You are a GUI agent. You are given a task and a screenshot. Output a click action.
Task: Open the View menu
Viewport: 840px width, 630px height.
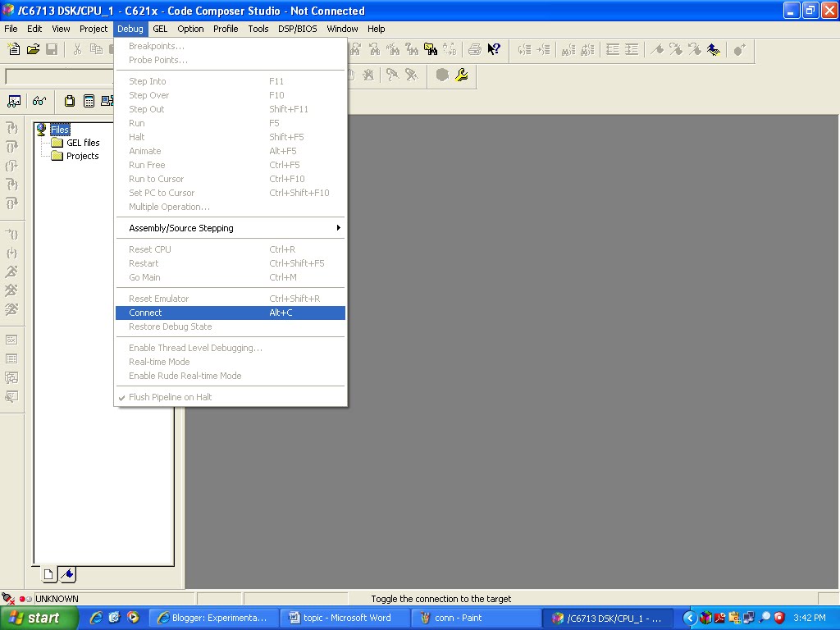click(61, 29)
